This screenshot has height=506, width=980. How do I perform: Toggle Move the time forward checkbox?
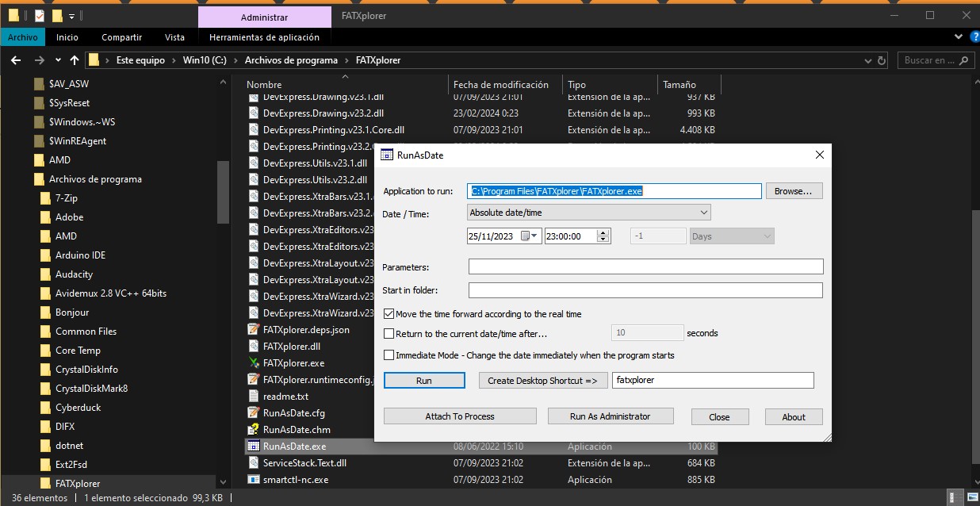(x=389, y=314)
